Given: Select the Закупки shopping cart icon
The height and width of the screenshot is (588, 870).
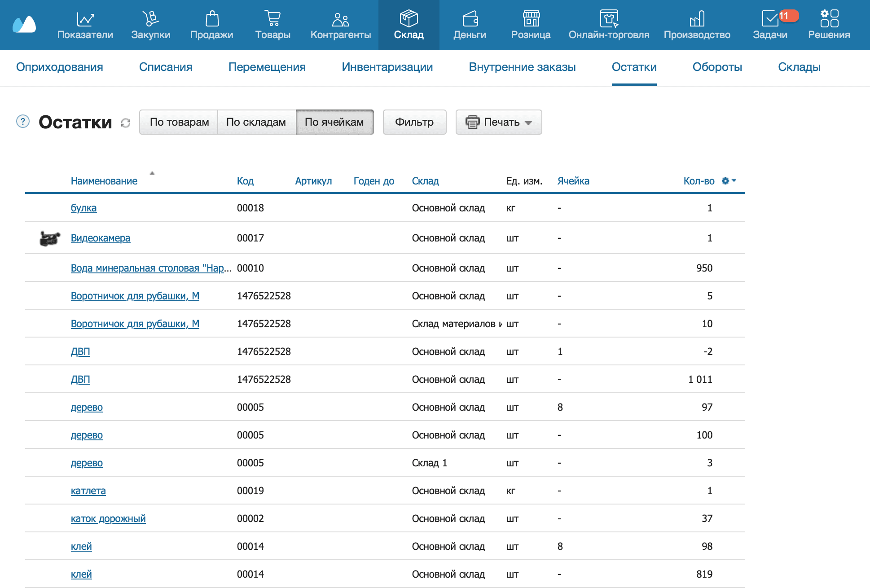Looking at the screenshot, I should pos(151,19).
